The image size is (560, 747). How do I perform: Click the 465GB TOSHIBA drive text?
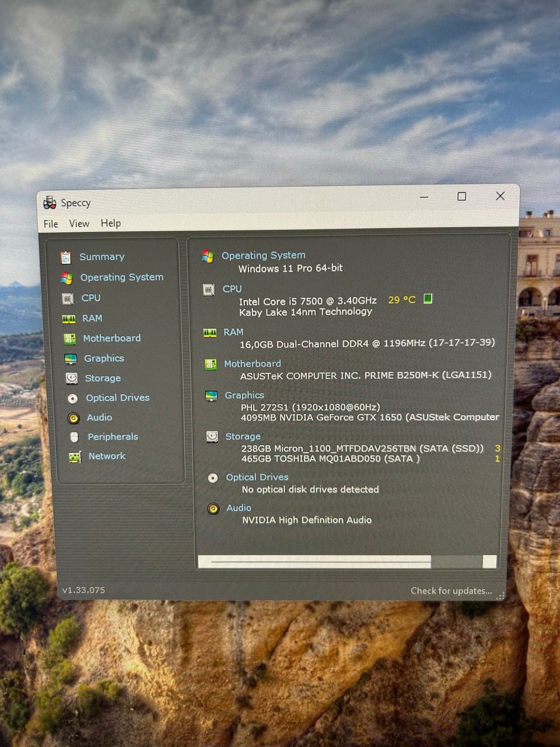tap(330, 459)
